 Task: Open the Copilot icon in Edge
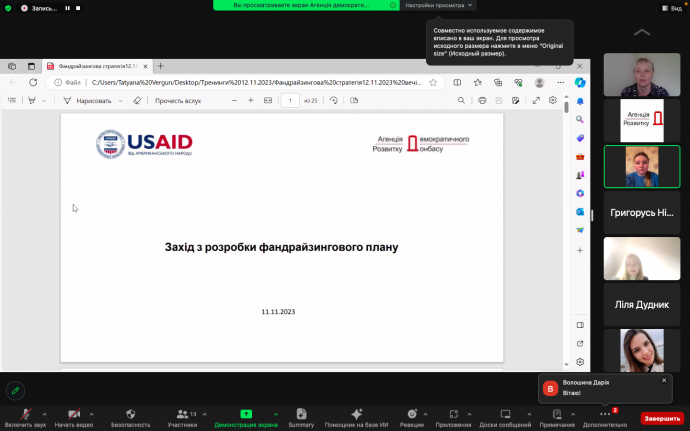(580, 82)
